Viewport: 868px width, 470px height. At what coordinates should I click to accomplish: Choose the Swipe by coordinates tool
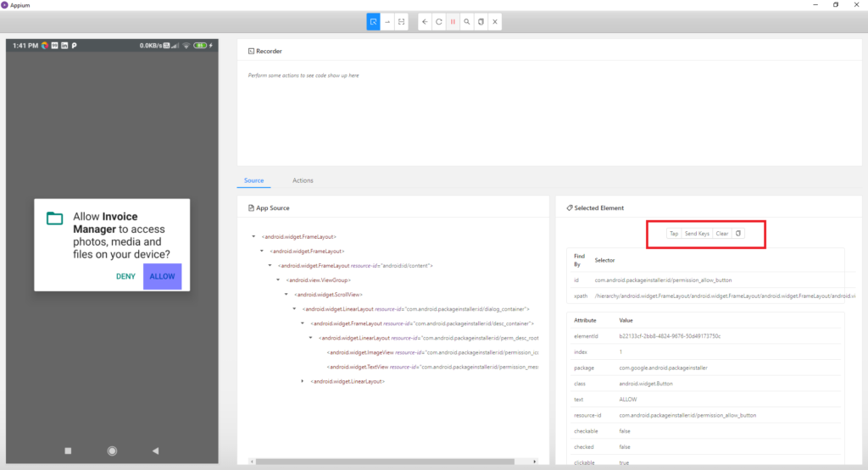pos(387,22)
